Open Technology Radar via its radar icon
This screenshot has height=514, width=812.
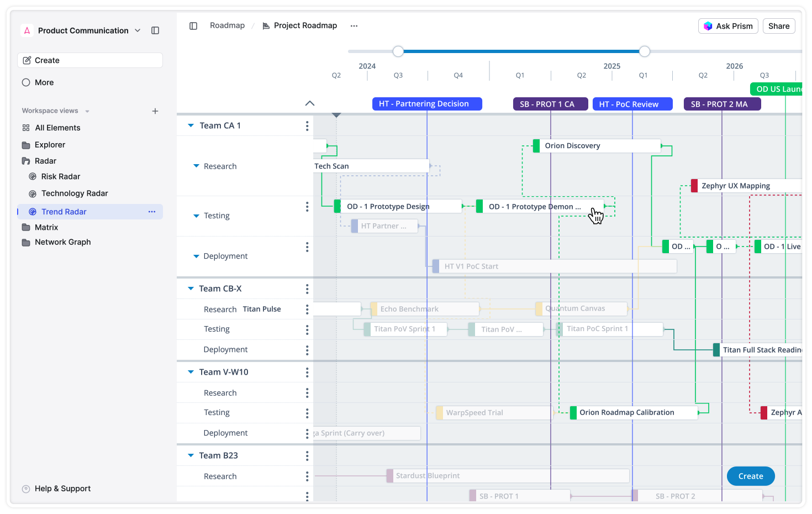pyautogui.click(x=33, y=193)
